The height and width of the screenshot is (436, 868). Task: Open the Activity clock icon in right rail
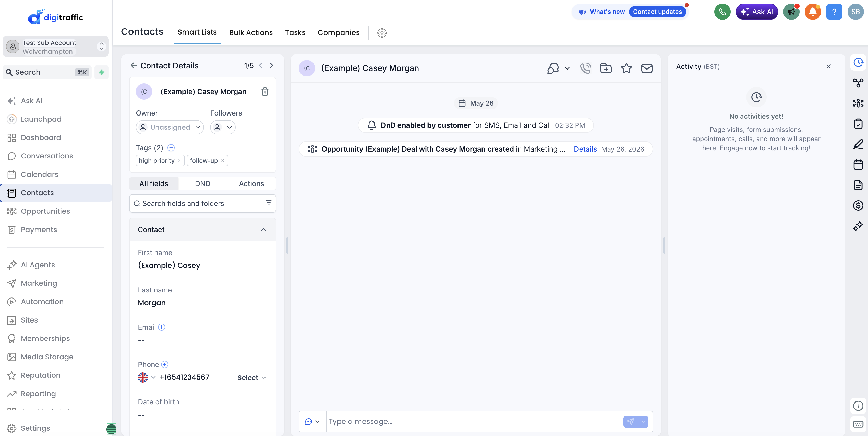pyautogui.click(x=858, y=62)
